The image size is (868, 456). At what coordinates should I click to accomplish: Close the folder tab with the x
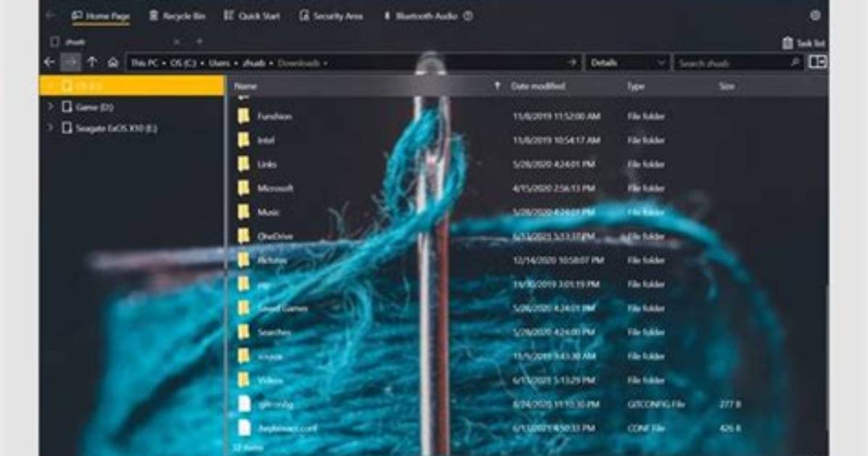click(x=176, y=41)
